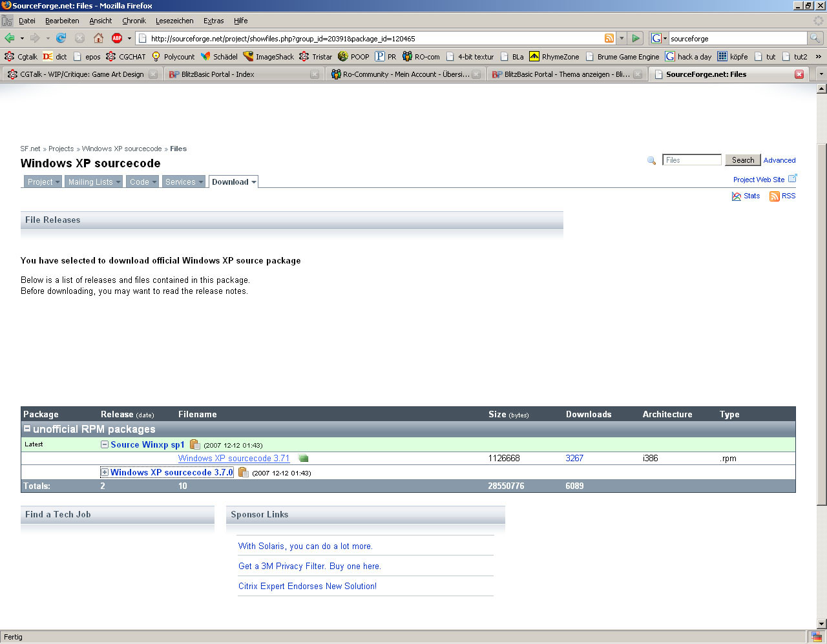The image size is (827, 644).
Task: Click the search magnifier in the Google search box
Action: click(815, 38)
